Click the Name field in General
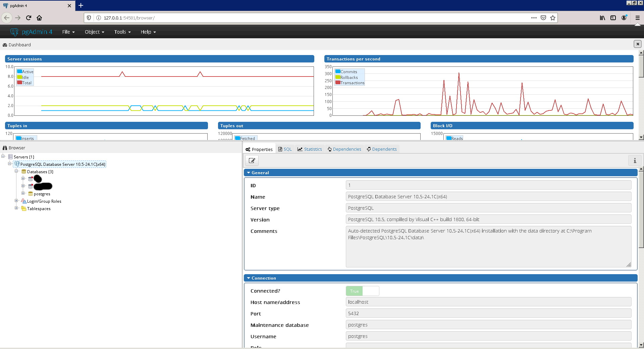This screenshot has width=644, height=349. point(488,197)
